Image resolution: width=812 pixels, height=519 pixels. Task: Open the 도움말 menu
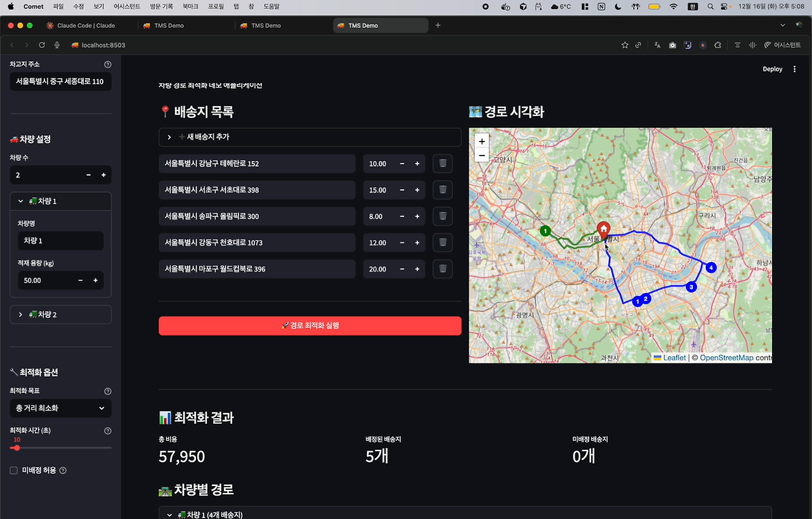pos(271,6)
